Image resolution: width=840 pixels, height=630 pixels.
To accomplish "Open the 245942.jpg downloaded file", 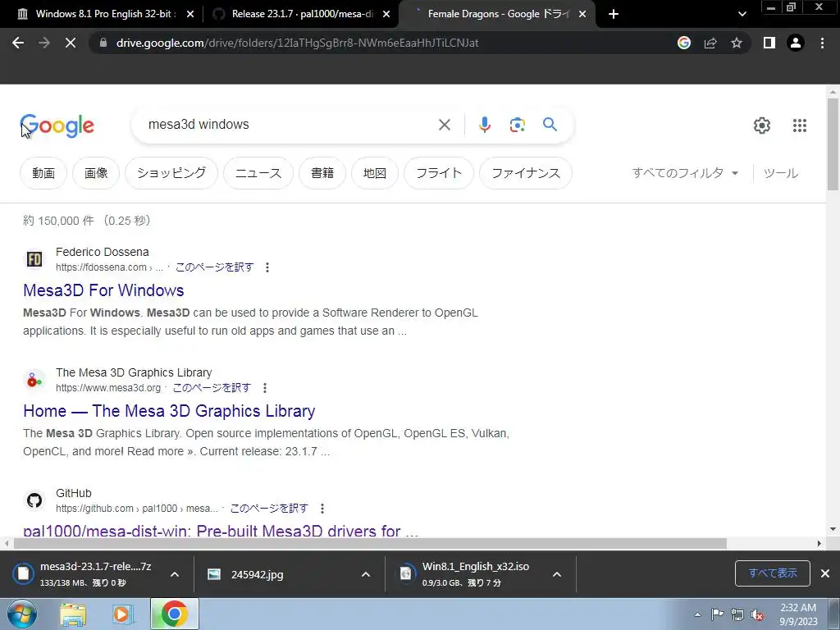I will (257, 575).
